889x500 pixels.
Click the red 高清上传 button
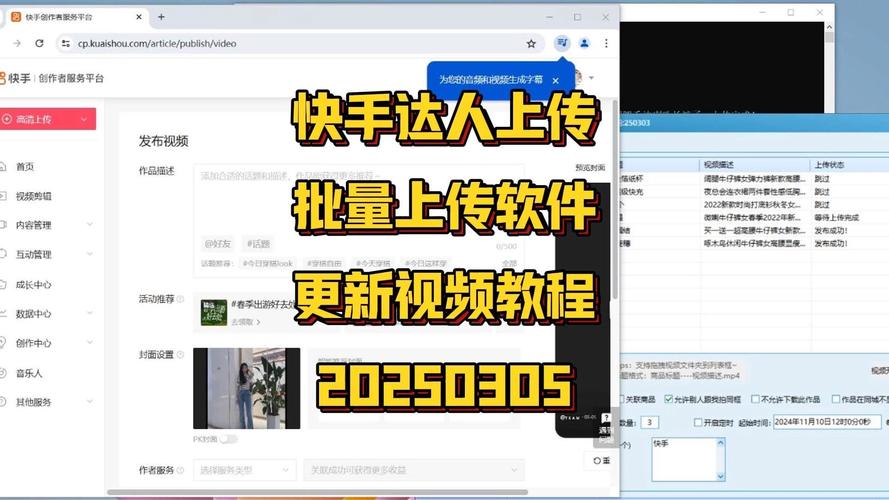click(x=47, y=120)
